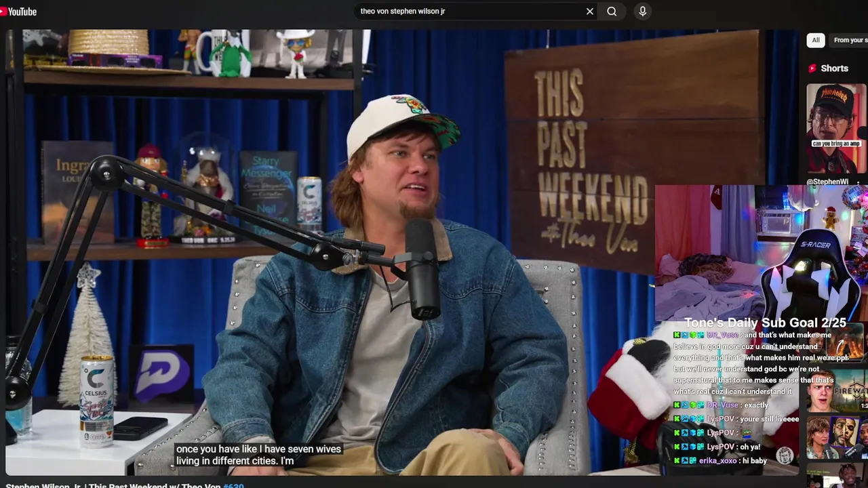Run search with the magnifier button

click(x=612, y=12)
